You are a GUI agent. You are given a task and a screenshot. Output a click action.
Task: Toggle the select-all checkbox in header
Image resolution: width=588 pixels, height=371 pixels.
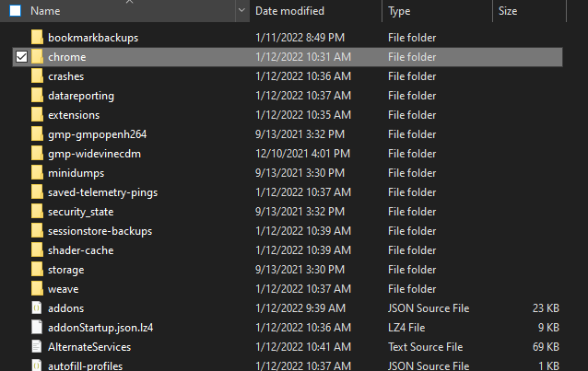15,11
